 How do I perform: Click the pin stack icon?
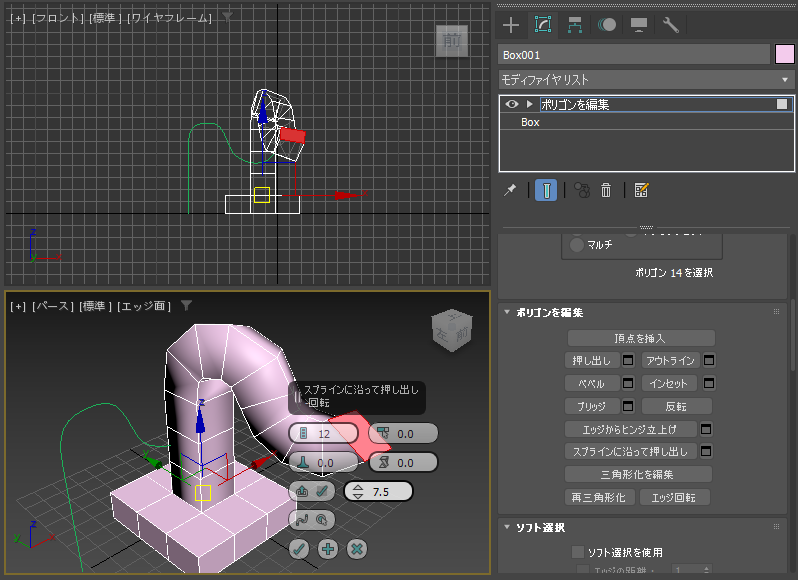509,190
